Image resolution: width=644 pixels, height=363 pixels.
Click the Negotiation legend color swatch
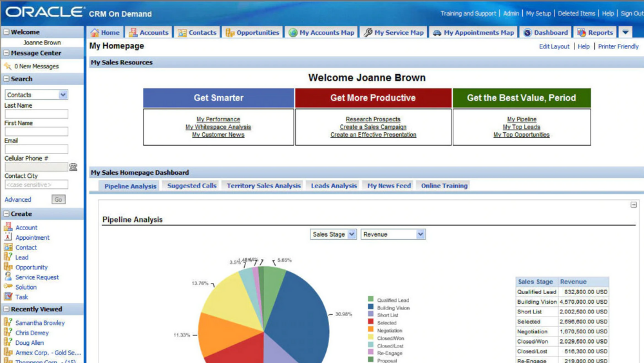pyautogui.click(x=371, y=329)
